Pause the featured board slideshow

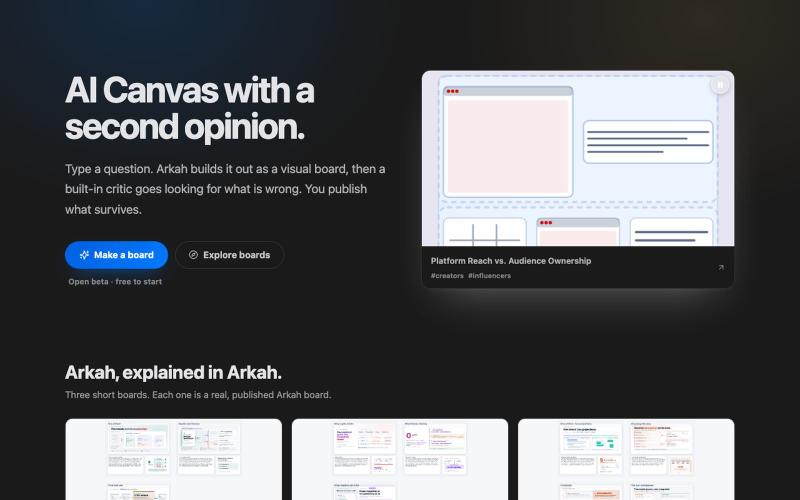[x=720, y=85]
